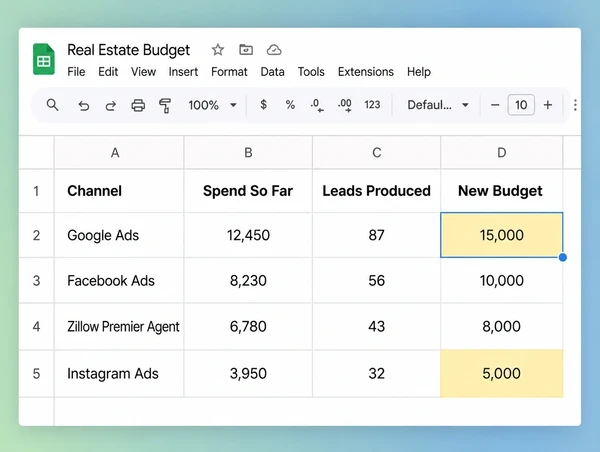Open the Format menu
Viewport: 600px width, 452px height.
(229, 72)
